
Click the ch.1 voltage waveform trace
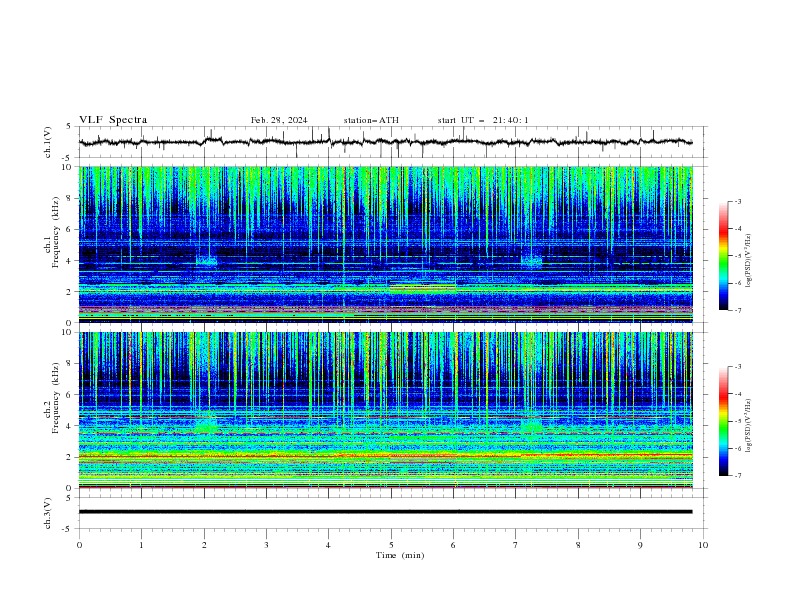click(x=386, y=142)
